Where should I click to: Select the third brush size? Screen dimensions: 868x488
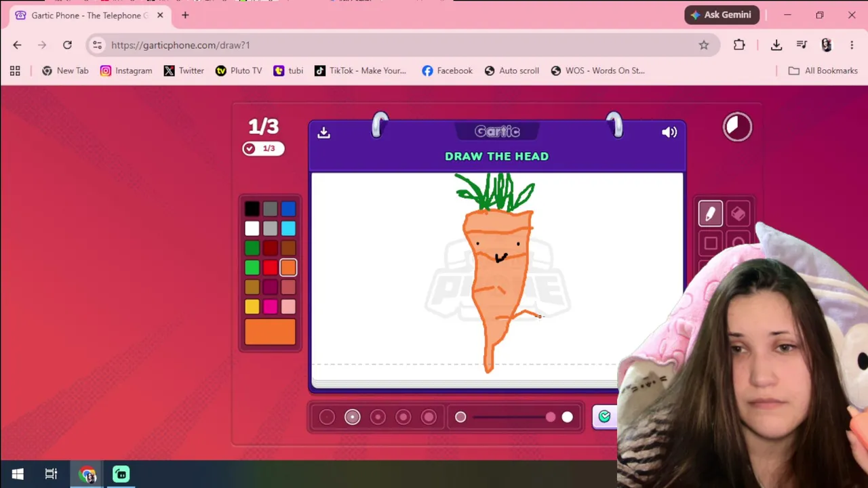coord(378,417)
